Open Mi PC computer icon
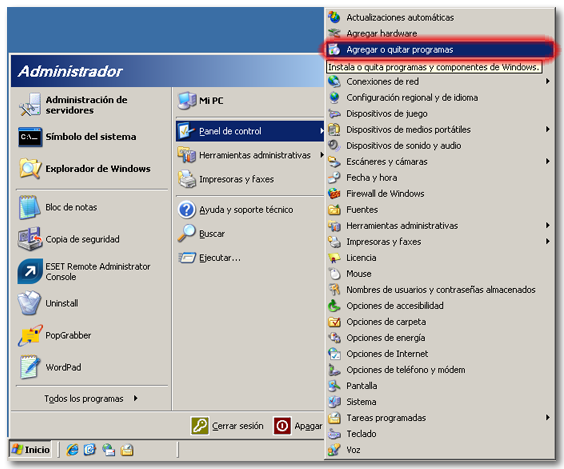The image size is (564, 469). tap(187, 101)
